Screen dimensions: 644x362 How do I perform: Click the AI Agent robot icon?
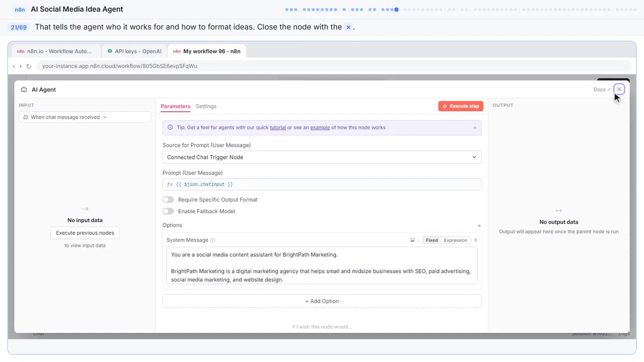pyautogui.click(x=24, y=89)
